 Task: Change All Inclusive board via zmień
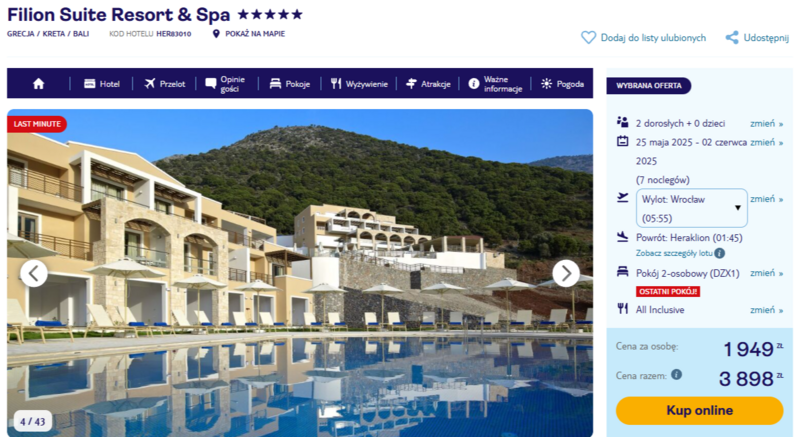click(x=766, y=310)
